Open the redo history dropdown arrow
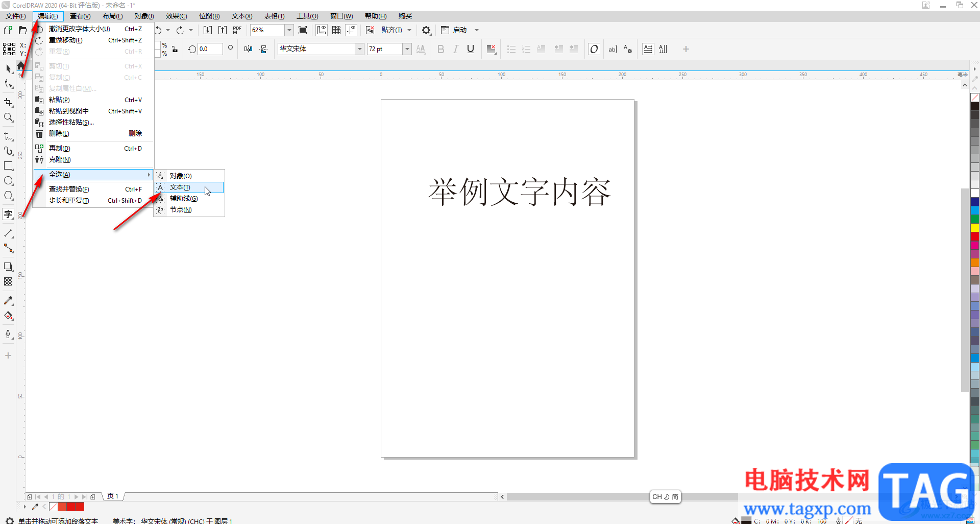980x524 pixels. pyautogui.click(x=191, y=30)
